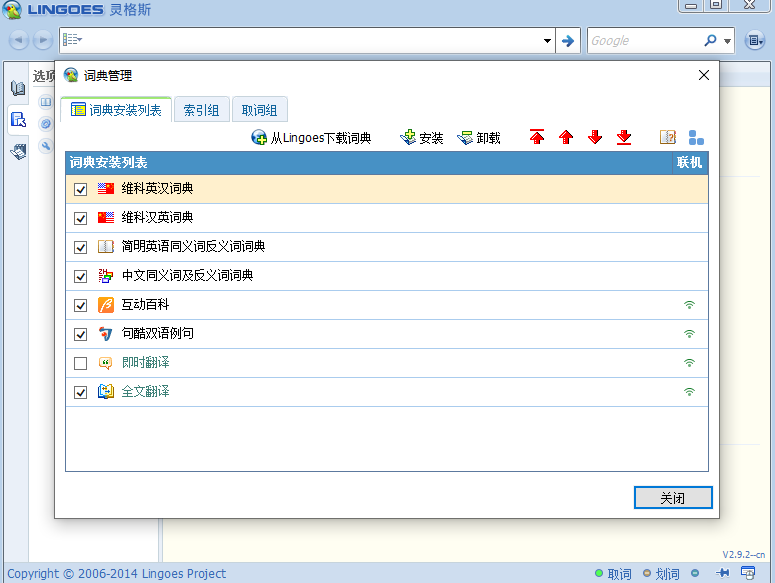The height and width of the screenshot is (583, 775).
Task: Uncheck the 全文翻译 checkbox
Action: tap(81, 392)
